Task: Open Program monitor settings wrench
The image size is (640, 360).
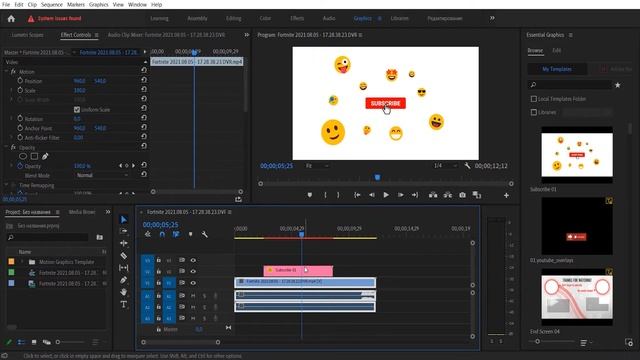Action: [467, 166]
